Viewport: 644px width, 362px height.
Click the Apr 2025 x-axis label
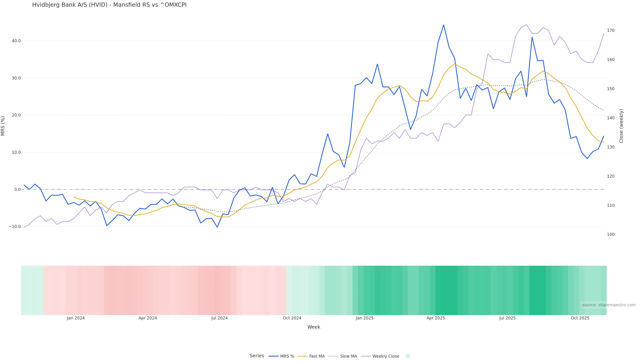(x=436, y=318)
